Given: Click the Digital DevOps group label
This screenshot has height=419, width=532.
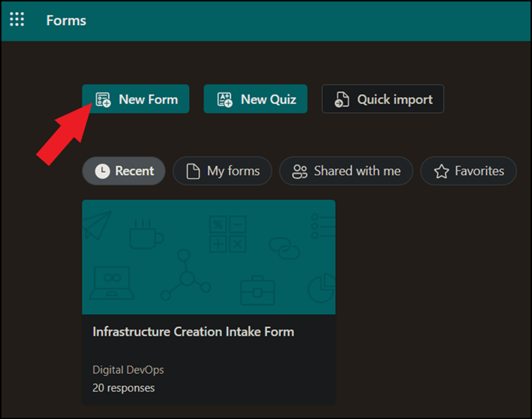Looking at the screenshot, I should [128, 370].
